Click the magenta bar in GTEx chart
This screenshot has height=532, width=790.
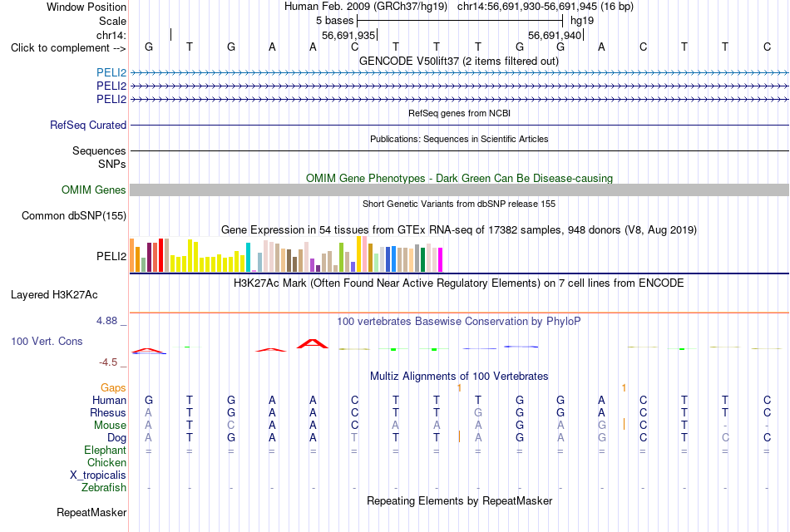tap(441, 259)
